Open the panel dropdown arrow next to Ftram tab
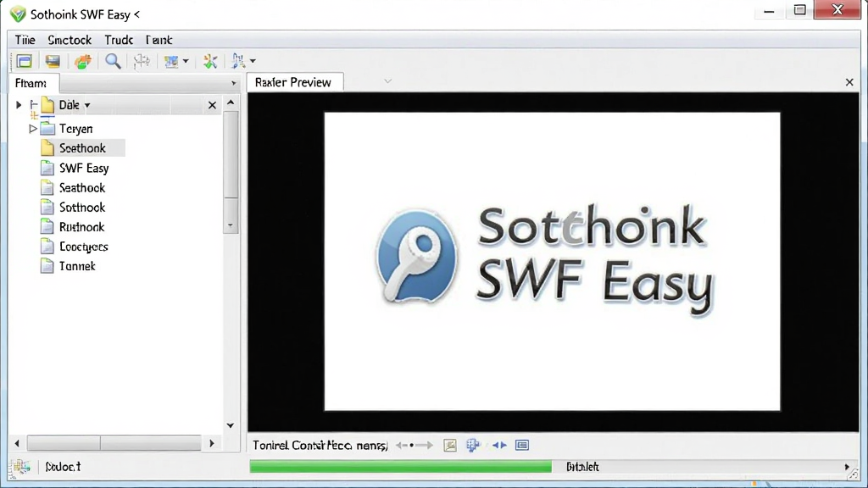Screen dimensions: 868x488 click(x=234, y=84)
